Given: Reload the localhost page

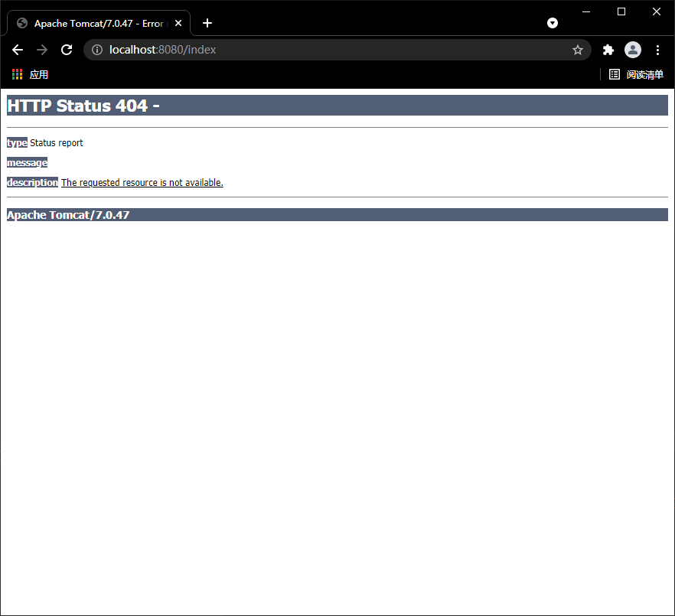Looking at the screenshot, I should point(67,50).
